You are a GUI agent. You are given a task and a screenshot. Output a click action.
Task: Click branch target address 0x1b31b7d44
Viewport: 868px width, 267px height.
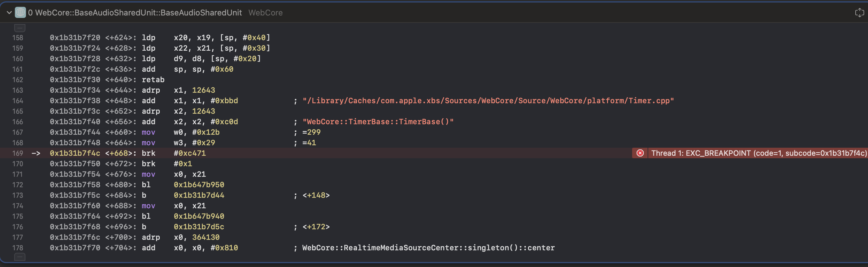[199, 195]
